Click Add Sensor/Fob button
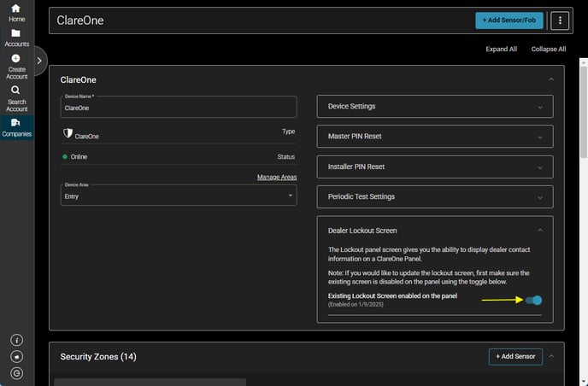This screenshot has height=386, width=588. [x=509, y=20]
